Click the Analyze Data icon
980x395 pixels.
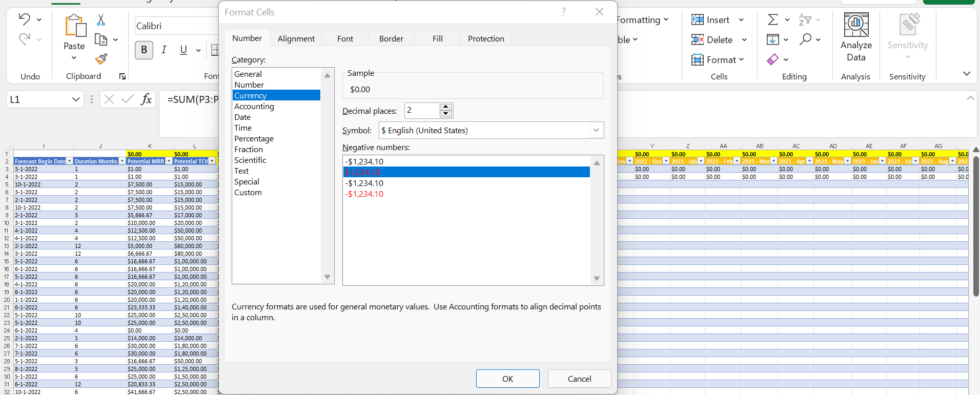pyautogui.click(x=856, y=25)
